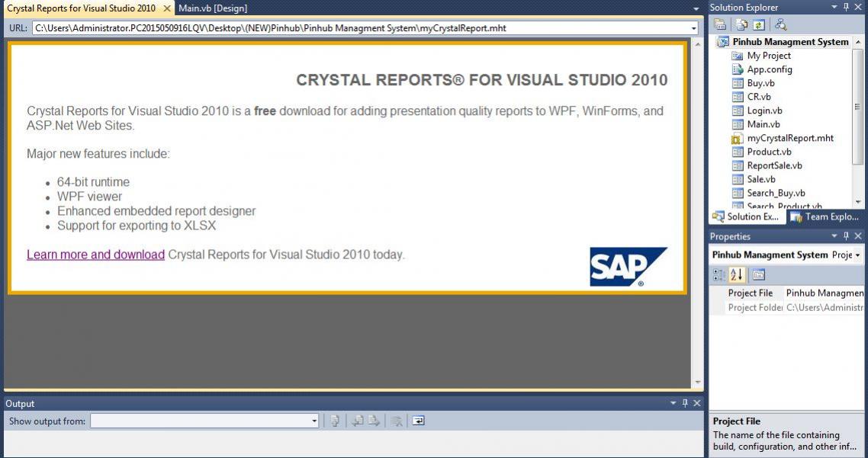Open Solution Explorer window position menu

click(x=834, y=7)
